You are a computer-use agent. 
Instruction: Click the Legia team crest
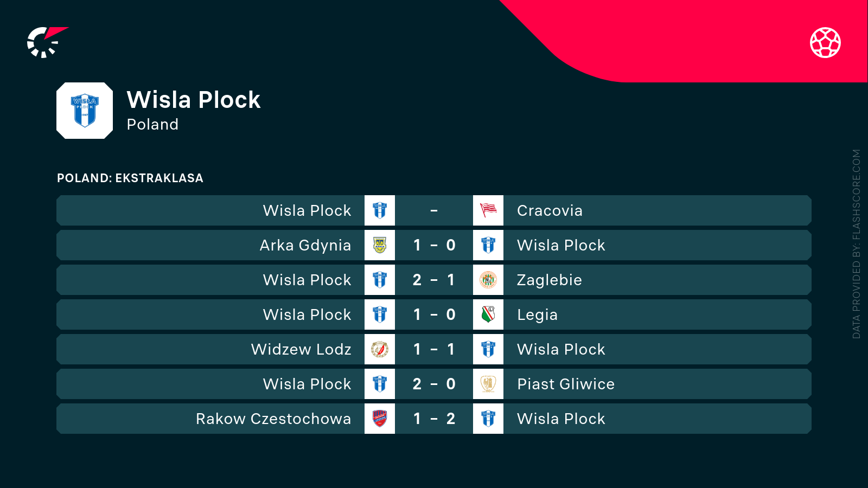click(x=488, y=314)
